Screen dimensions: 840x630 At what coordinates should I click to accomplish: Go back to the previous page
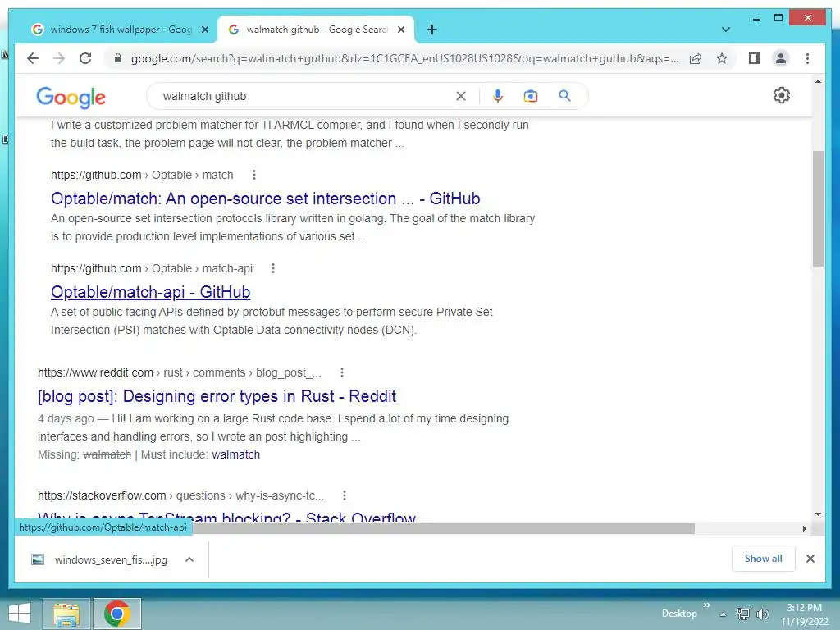coord(33,58)
